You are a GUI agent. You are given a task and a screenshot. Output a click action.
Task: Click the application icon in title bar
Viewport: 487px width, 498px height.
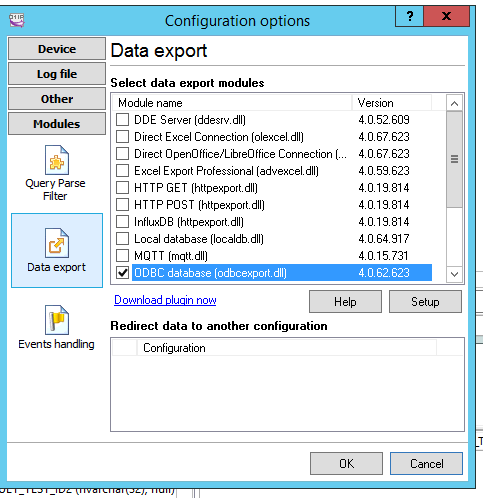tap(17, 20)
